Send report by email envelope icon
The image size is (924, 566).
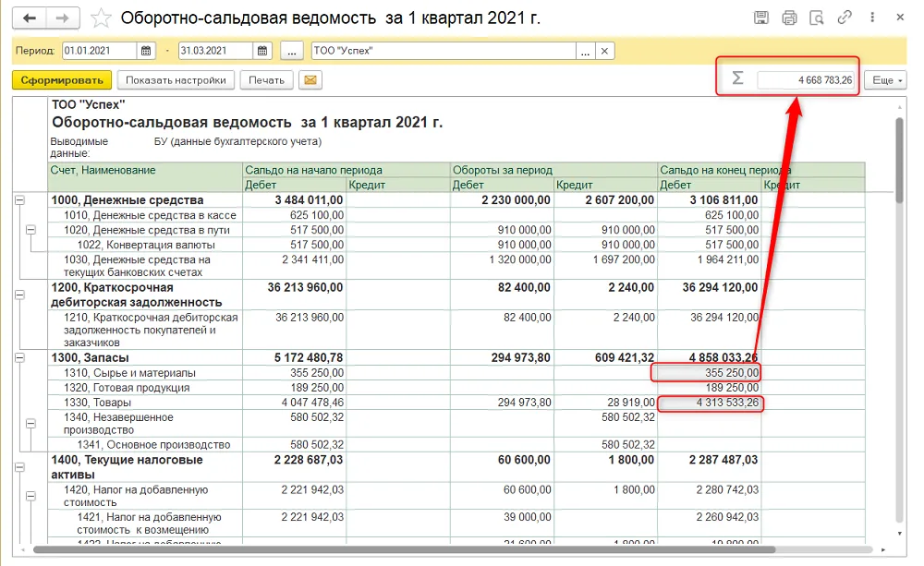pyautogui.click(x=310, y=80)
